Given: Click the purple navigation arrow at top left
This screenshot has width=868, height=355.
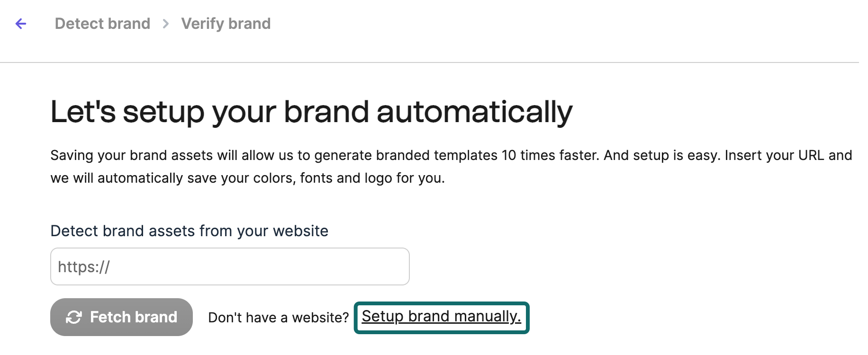Looking at the screenshot, I should [21, 23].
